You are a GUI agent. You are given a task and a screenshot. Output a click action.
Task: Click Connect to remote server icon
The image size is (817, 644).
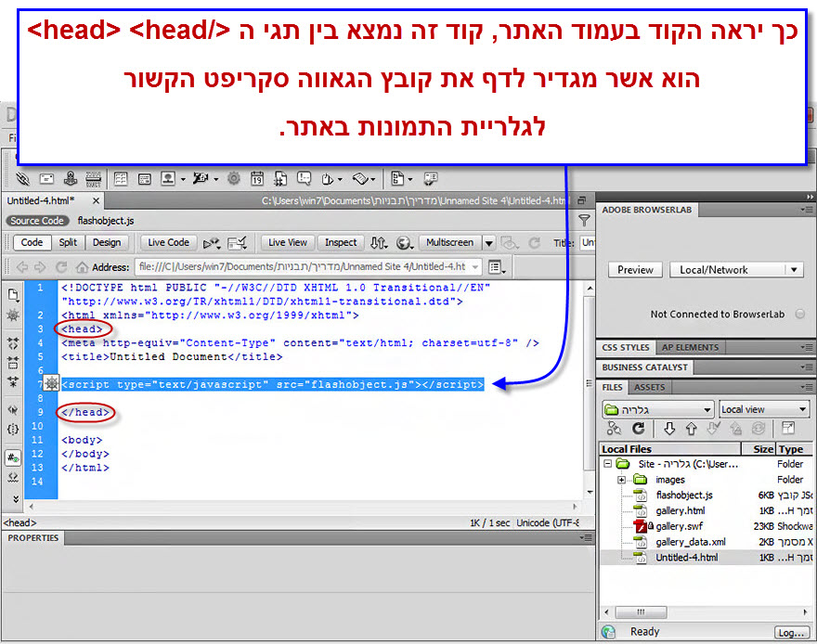click(x=614, y=429)
